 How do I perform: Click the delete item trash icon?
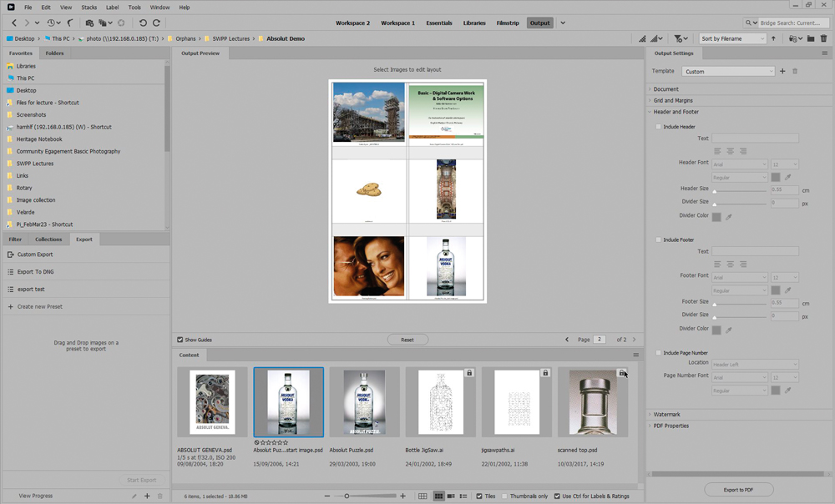(823, 39)
